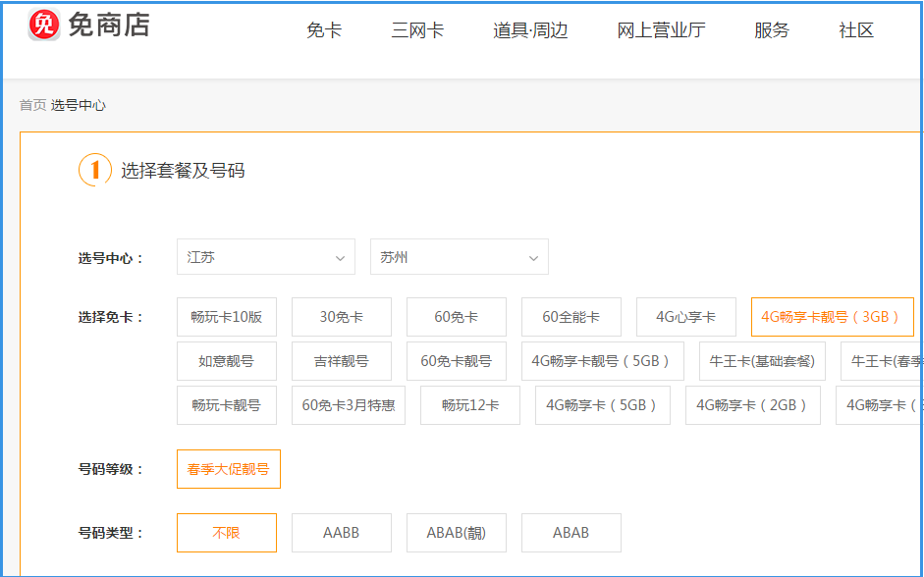Select the AABB number type
The height and width of the screenshot is (577, 924).
coord(341,532)
